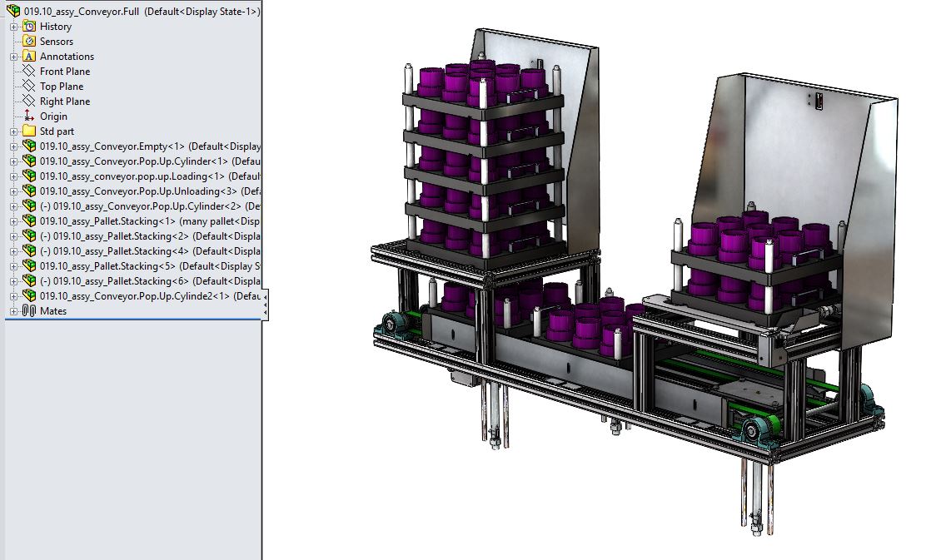
Task: Expand the History node
Action: coord(14,27)
